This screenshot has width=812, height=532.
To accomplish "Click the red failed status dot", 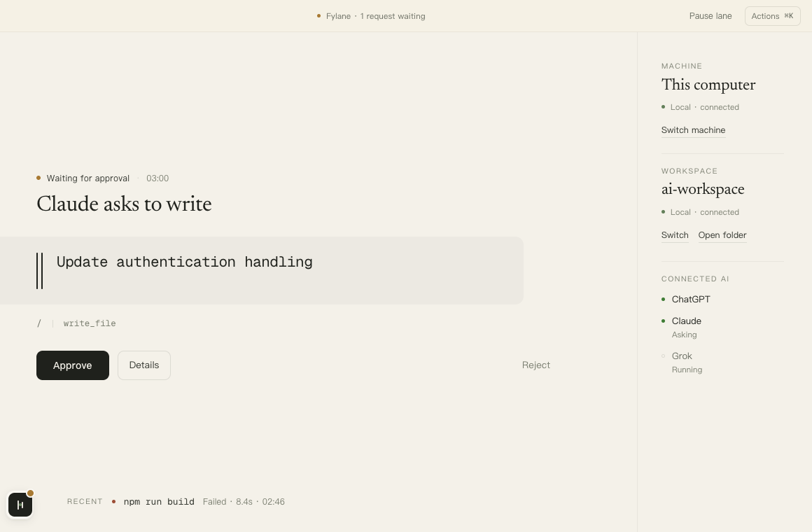I will (113, 501).
